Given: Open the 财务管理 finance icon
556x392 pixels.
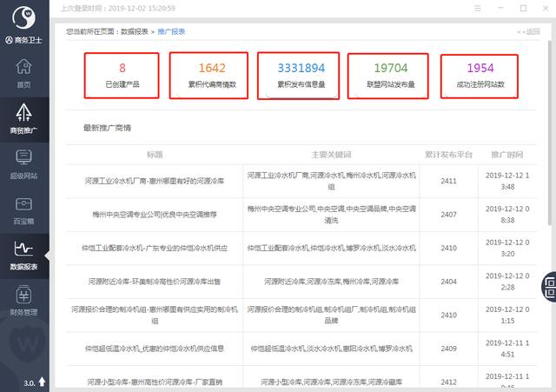Looking at the screenshot, I should coord(23,299).
